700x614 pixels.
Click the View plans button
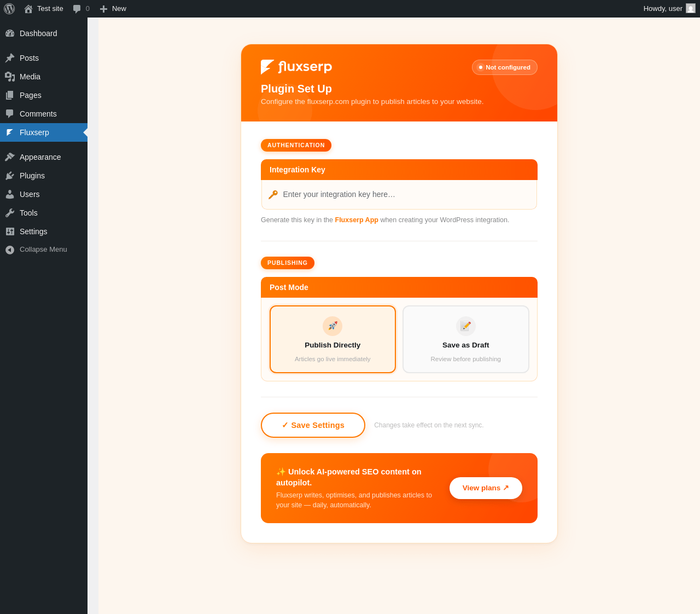486,488
